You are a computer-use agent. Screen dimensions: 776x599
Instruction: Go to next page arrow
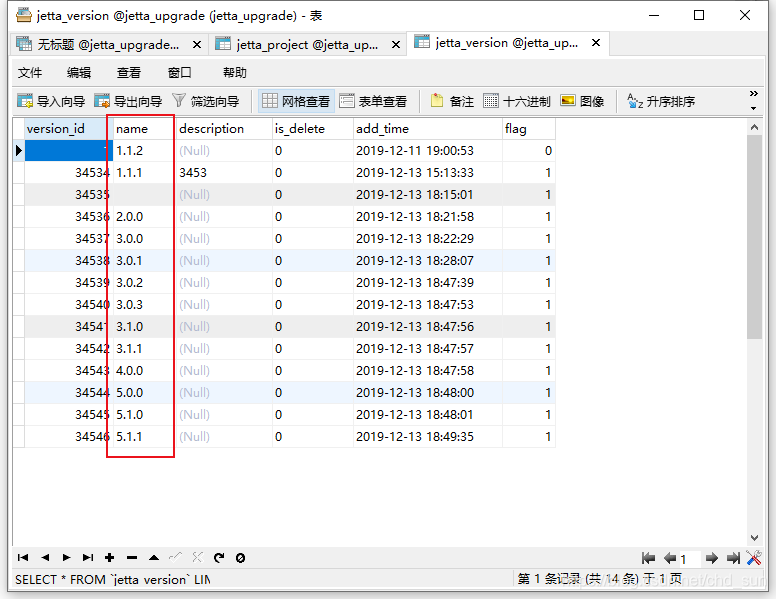point(712,558)
